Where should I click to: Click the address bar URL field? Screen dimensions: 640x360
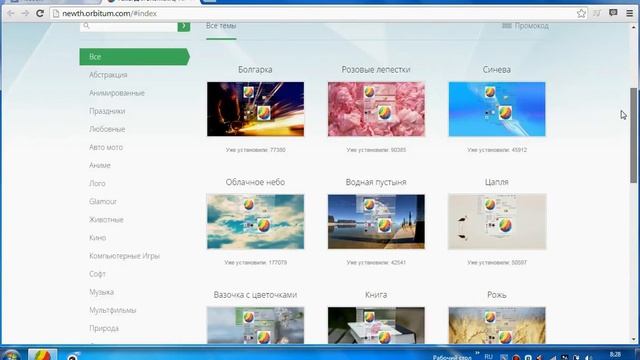coord(313,13)
